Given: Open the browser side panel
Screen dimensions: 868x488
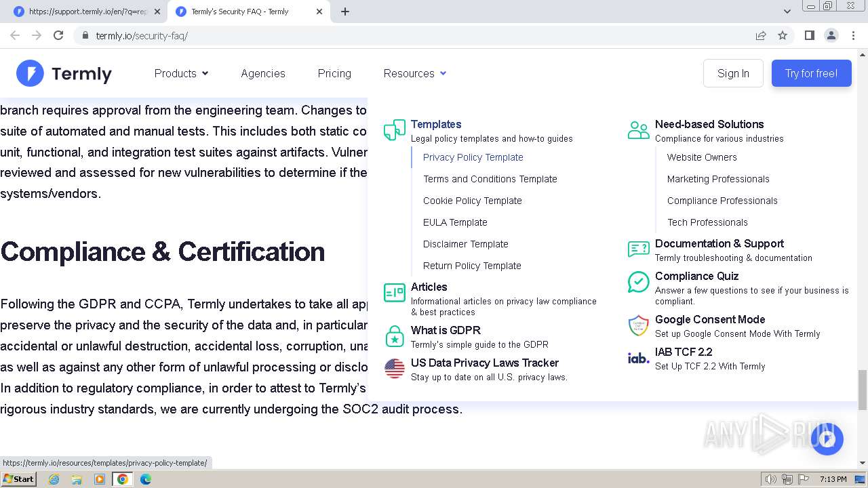Looking at the screenshot, I should [x=810, y=35].
